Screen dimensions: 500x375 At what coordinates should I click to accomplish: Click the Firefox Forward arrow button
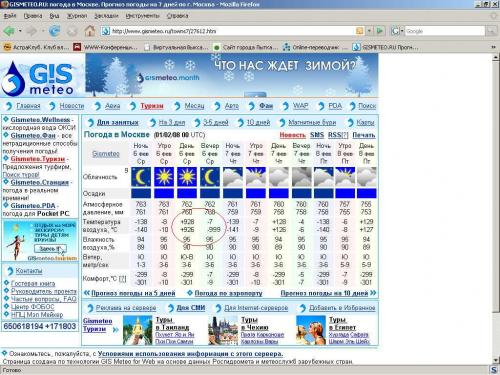(32, 31)
